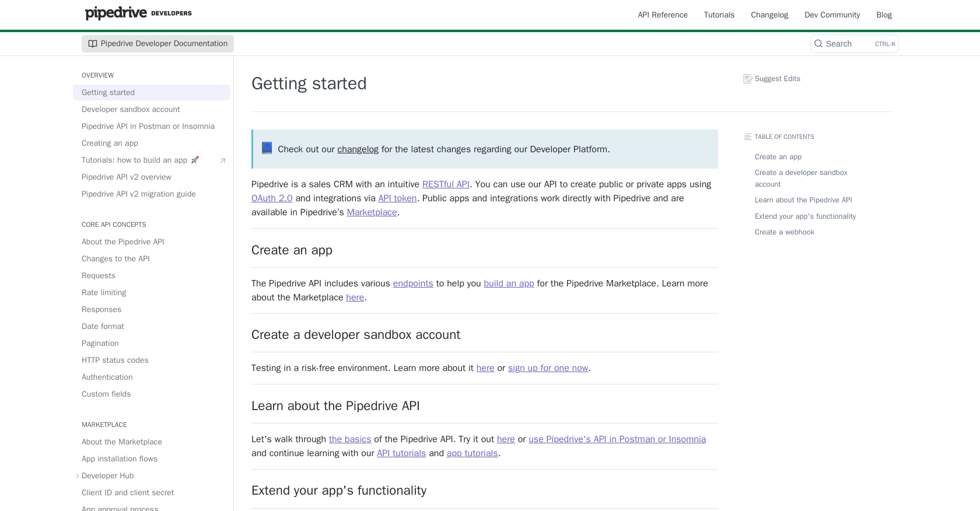Screen dimensions: 980x511
Task: Jump to Create a developer sandbox account
Action: (801, 178)
